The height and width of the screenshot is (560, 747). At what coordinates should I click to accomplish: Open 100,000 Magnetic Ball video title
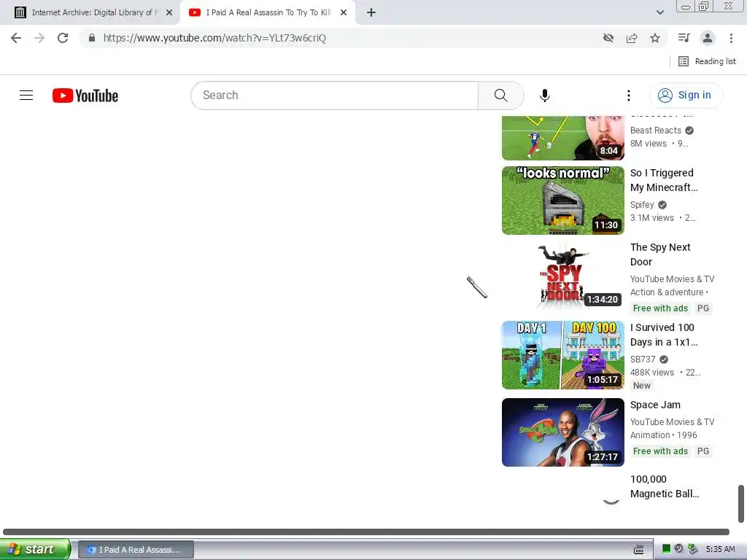click(665, 486)
